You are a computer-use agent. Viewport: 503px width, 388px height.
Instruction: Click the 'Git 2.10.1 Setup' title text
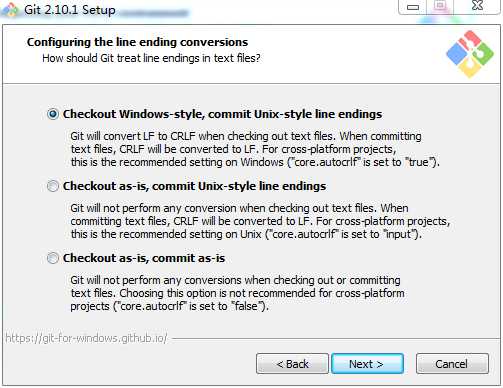pyautogui.click(x=70, y=10)
